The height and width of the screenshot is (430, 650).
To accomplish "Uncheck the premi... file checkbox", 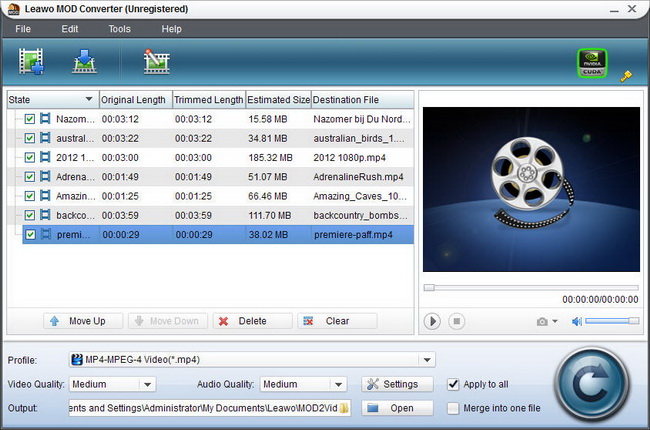I will [x=30, y=235].
